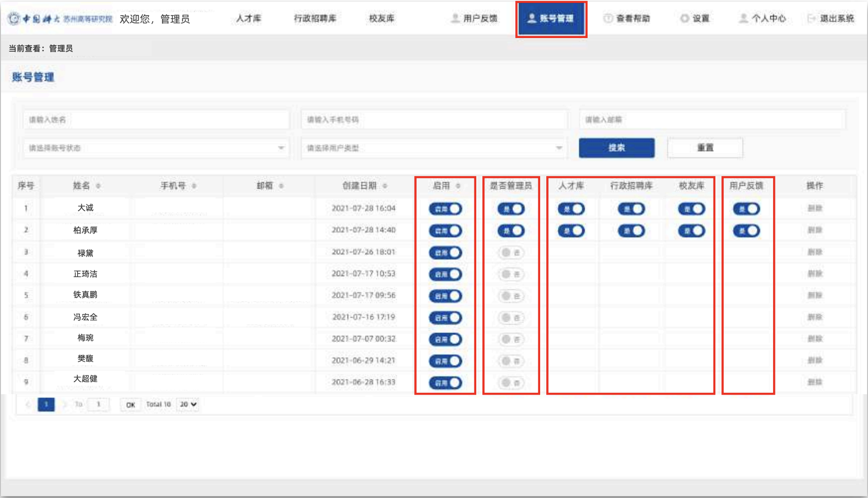Screen dimensions: 868x498
Task: Open 设置 in top navigation
Action: [x=695, y=18]
